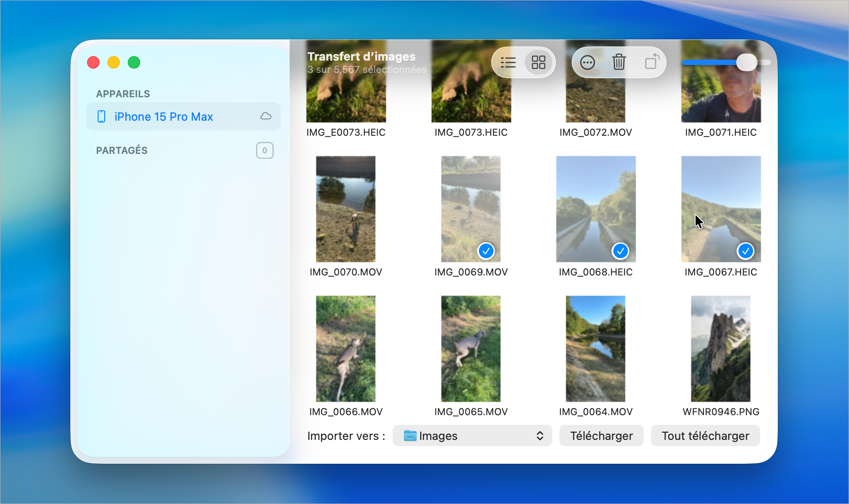849x504 pixels.
Task: Remove selection checkmark from IMG_0067.HEIC
Action: (x=746, y=251)
